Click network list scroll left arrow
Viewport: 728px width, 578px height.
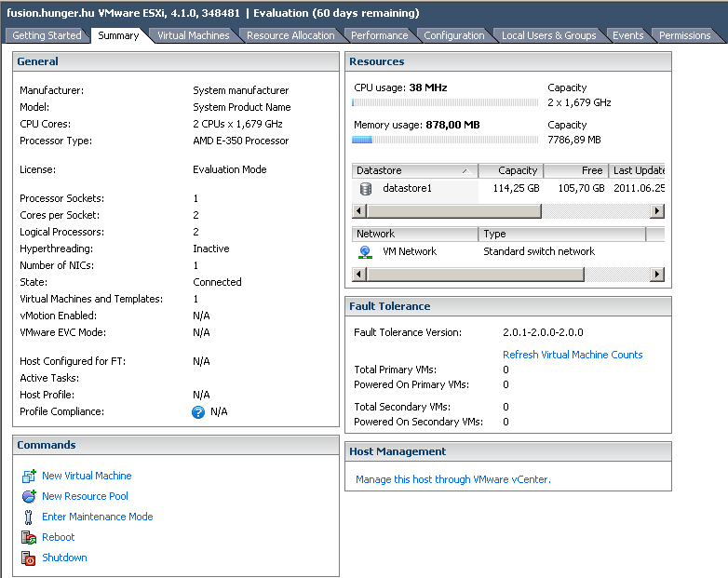[x=358, y=275]
